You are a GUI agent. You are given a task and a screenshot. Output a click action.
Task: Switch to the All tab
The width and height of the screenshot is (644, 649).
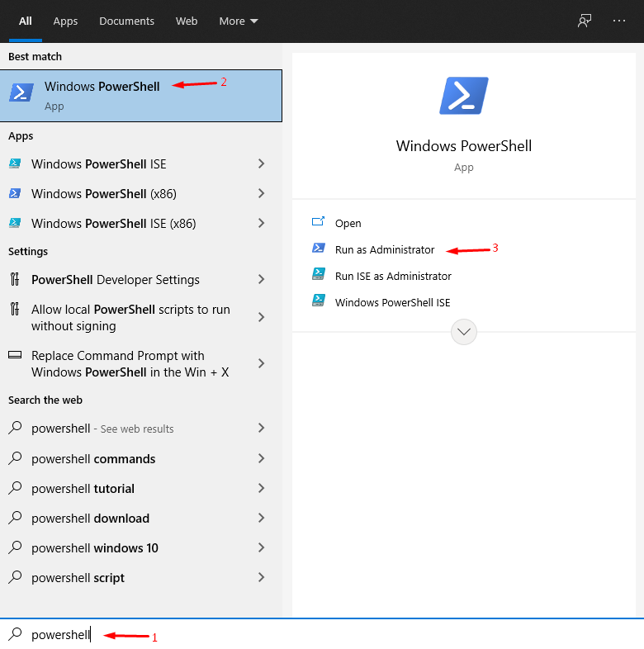click(26, 21)
